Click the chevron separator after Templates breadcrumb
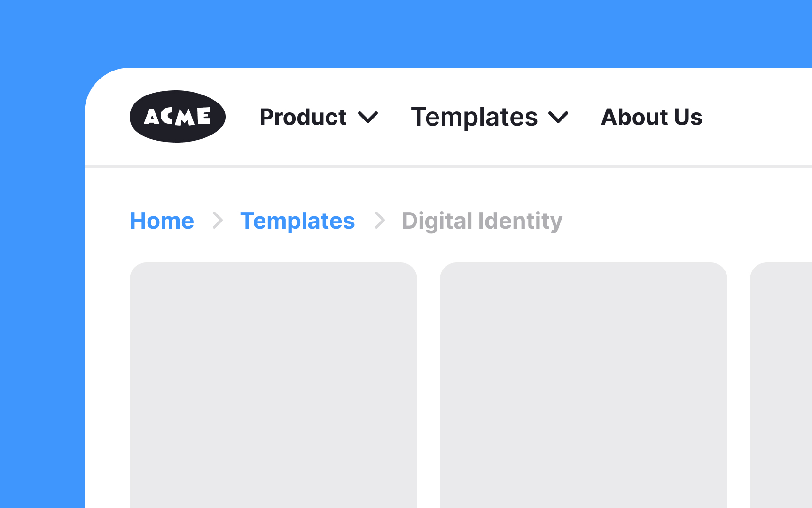 coord(380,220)
